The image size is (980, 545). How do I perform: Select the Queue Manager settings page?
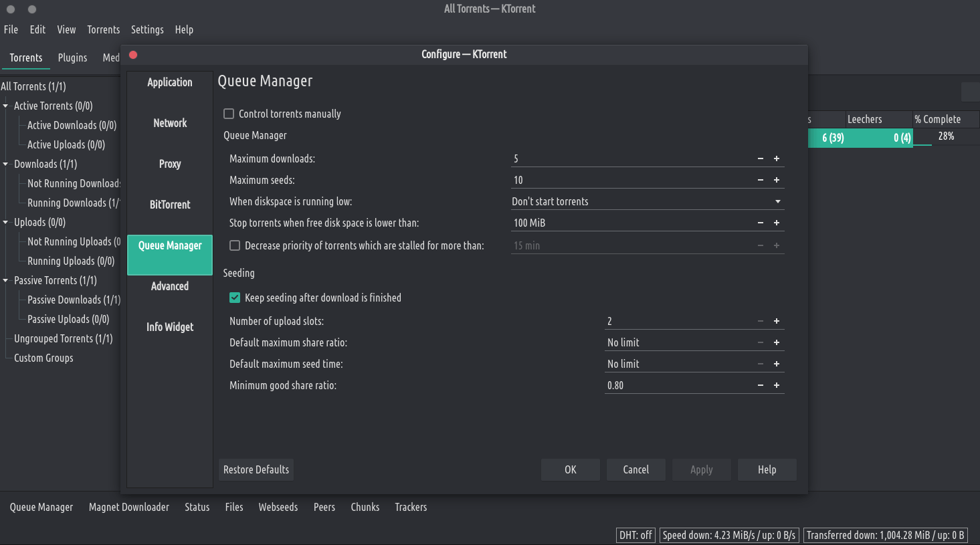170,255
